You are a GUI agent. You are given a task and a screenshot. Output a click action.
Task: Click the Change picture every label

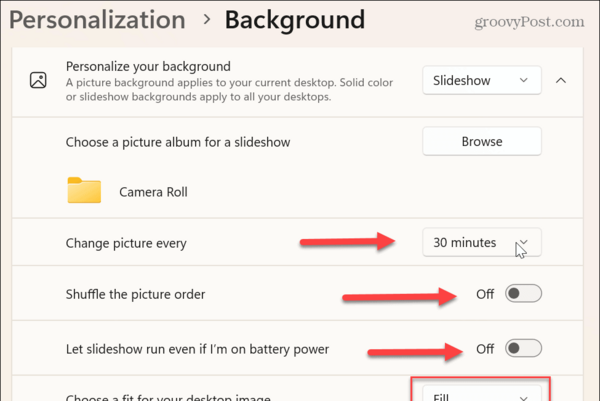click(x=126, y=243)
